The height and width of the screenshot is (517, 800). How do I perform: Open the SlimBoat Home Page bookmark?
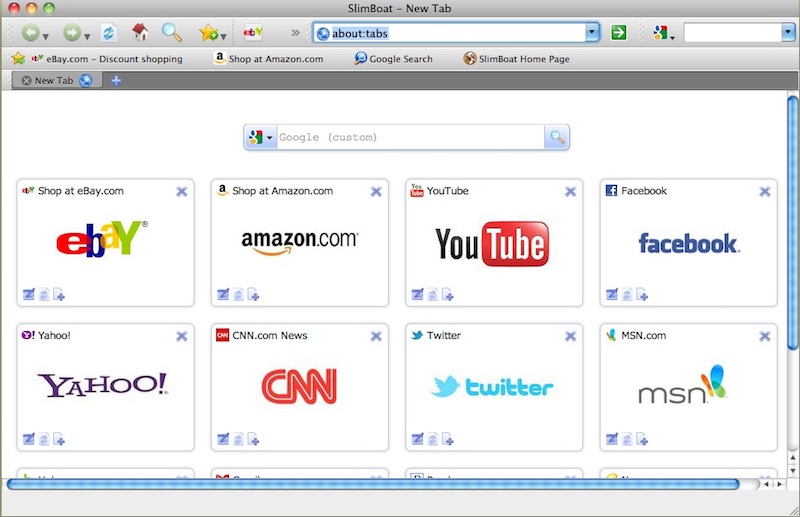pyautogui.click(x=516, y=59)
